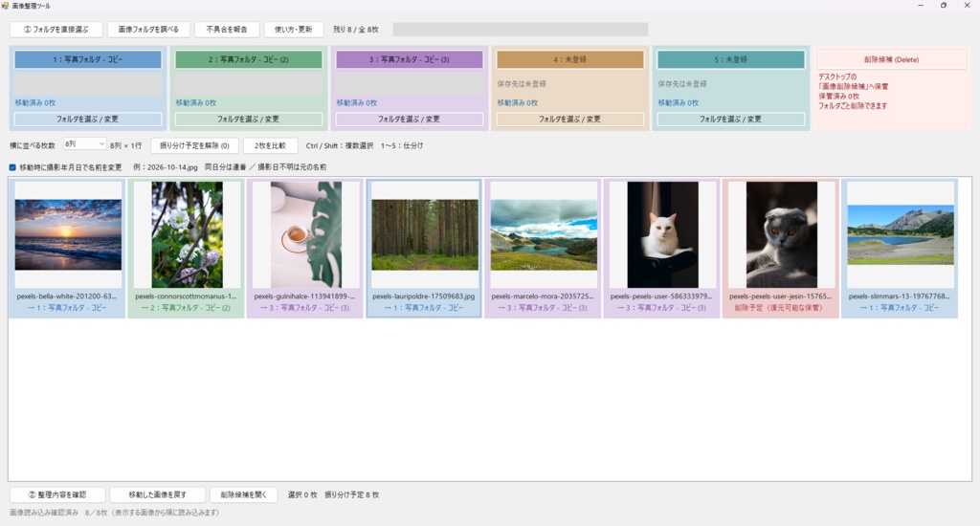This screenshot has width=980, height=526.
Task: Select the cloudy mountain lake thumbnail
Action: (544, 235)
